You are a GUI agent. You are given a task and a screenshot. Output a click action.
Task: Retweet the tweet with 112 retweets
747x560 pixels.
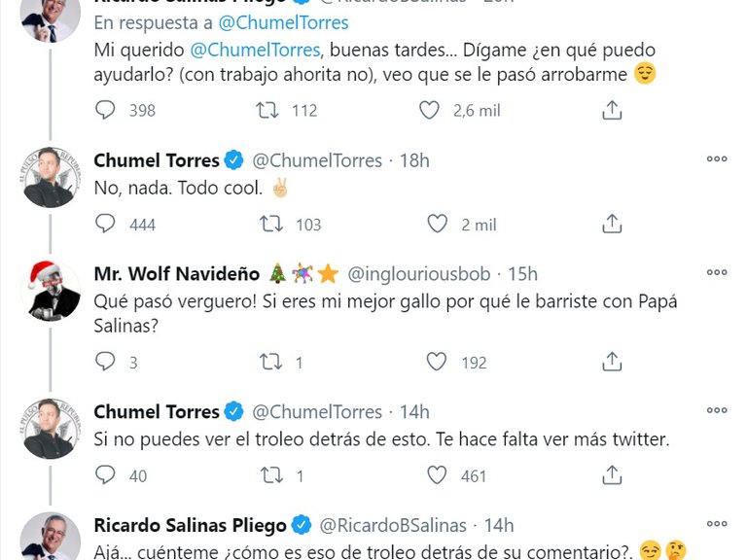tap(266, 111)
